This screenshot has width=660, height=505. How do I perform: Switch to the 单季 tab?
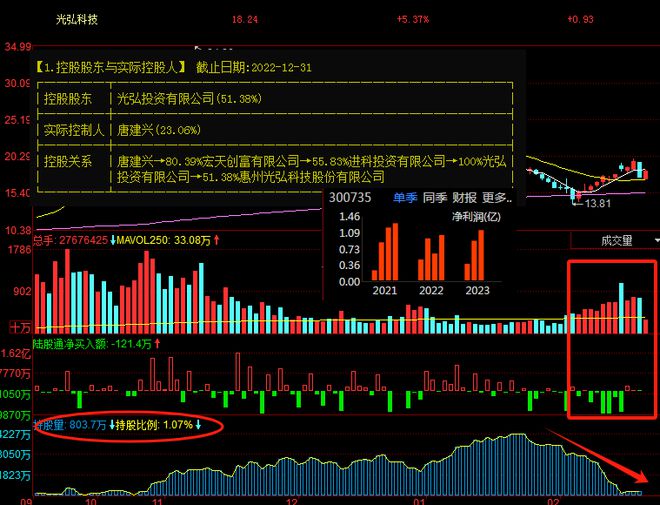[405, 197]
